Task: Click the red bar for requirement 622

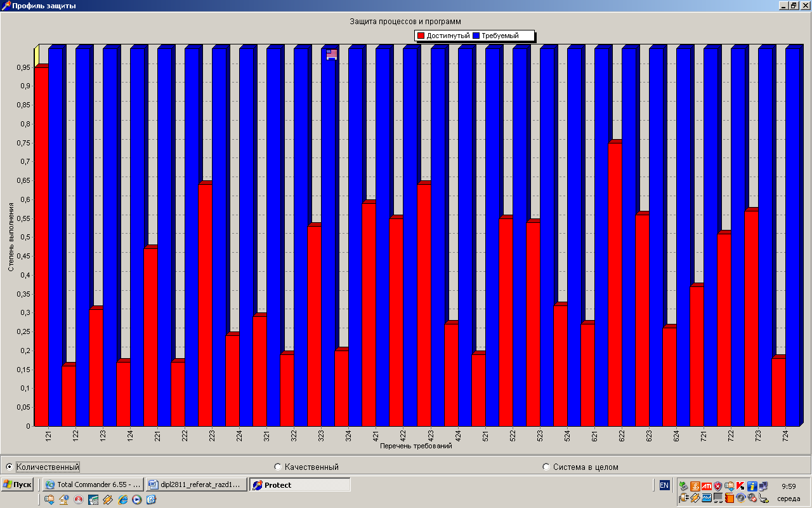Action: pyautogui.click(x=614, y=286)
